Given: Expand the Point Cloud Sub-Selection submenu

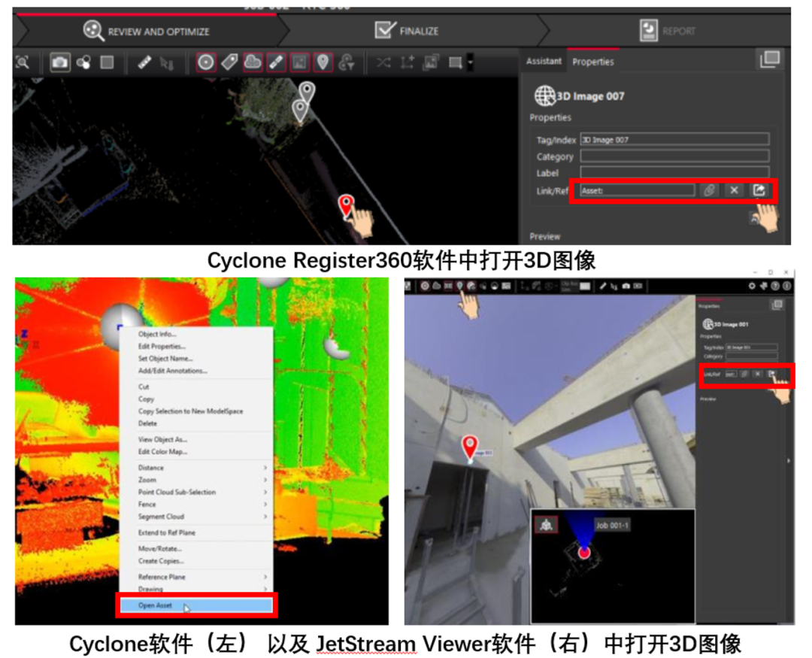Looking at the screenshot, I should pyautogui.click(x=265, y=493).
